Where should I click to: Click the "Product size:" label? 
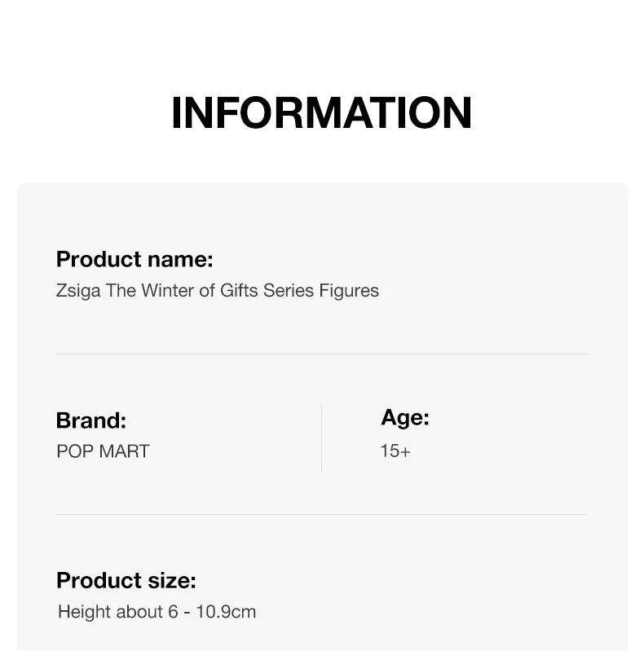tap(126, 581)
